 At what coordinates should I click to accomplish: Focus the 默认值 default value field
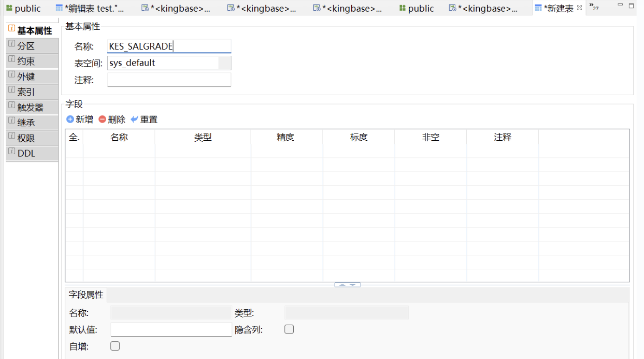click(x=171, y=329)
